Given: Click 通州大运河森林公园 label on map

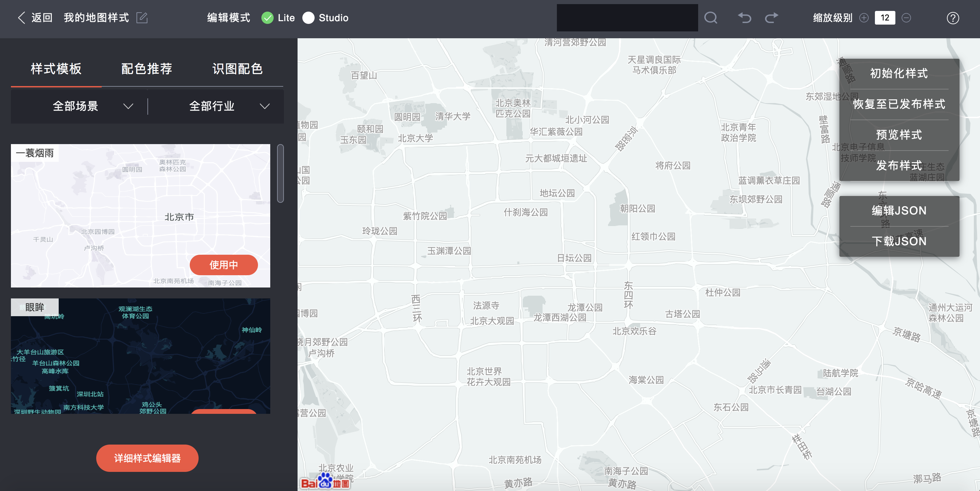Looking at the screenshot, I should pos(950,313).
